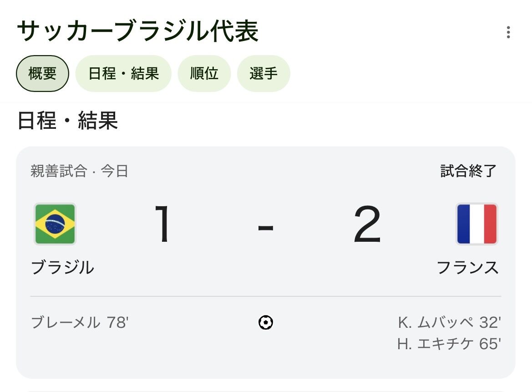Select scorer K. ムバッペ 32'

pyautogui.click(x=449, y=322)
